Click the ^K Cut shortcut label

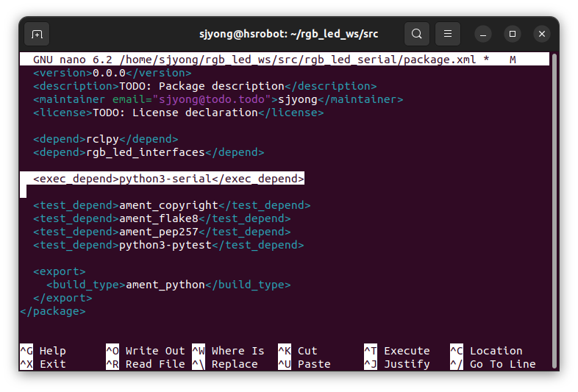pos(298,351)
